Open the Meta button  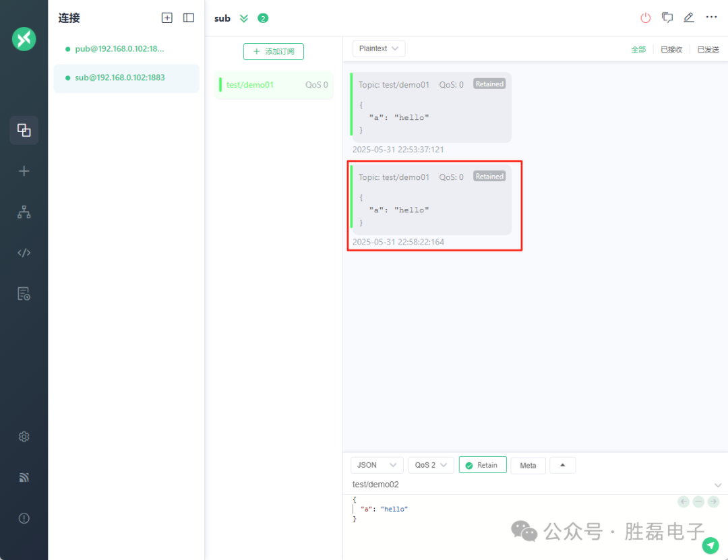528,465
